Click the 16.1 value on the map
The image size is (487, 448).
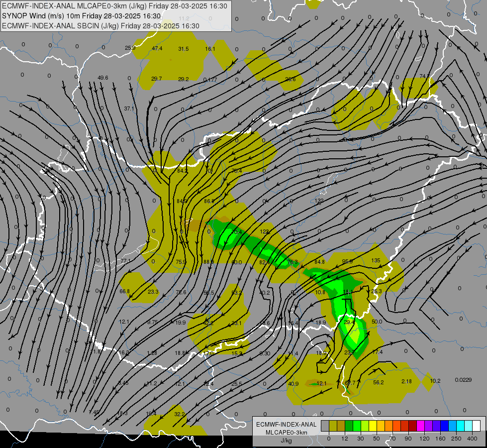(210, 48)
